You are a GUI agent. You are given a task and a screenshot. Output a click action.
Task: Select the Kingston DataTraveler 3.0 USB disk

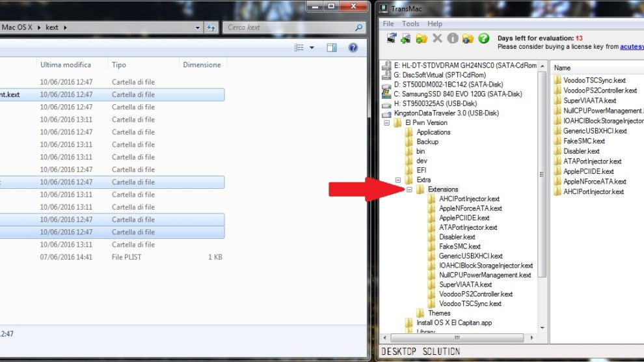coord(446,113)
